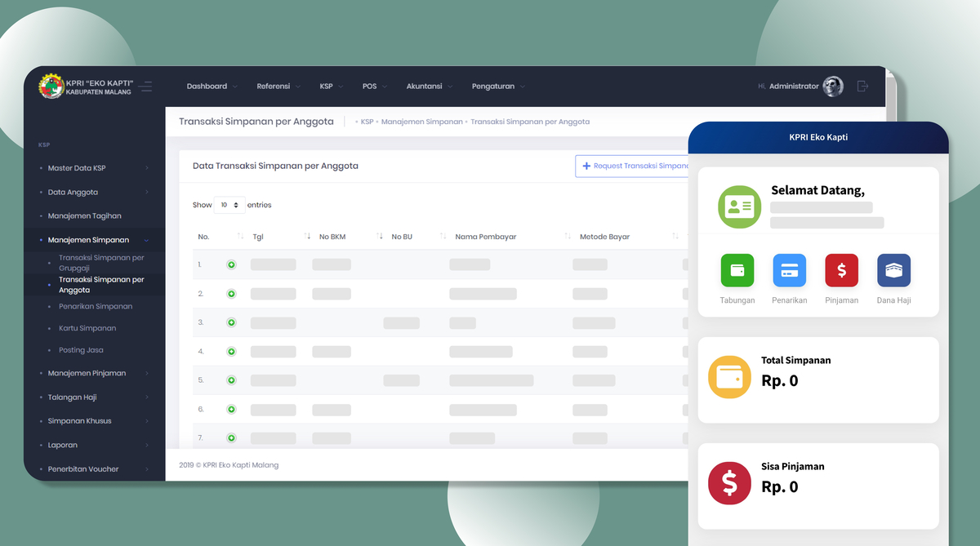
Task: Expand row 3 green plus toggle
Action: [x=231, y=322]
